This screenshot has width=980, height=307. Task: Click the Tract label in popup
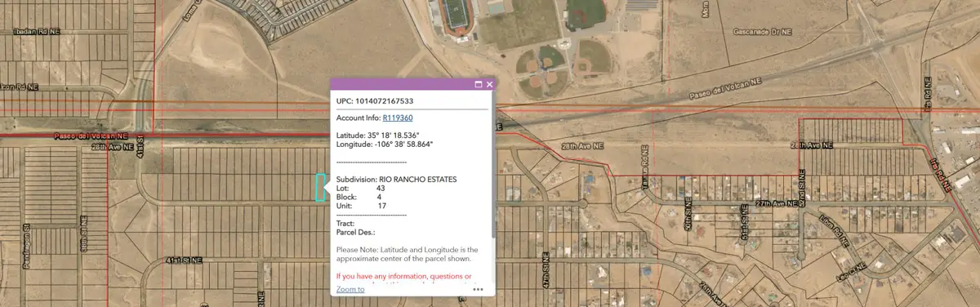click(x=345, y=223)
